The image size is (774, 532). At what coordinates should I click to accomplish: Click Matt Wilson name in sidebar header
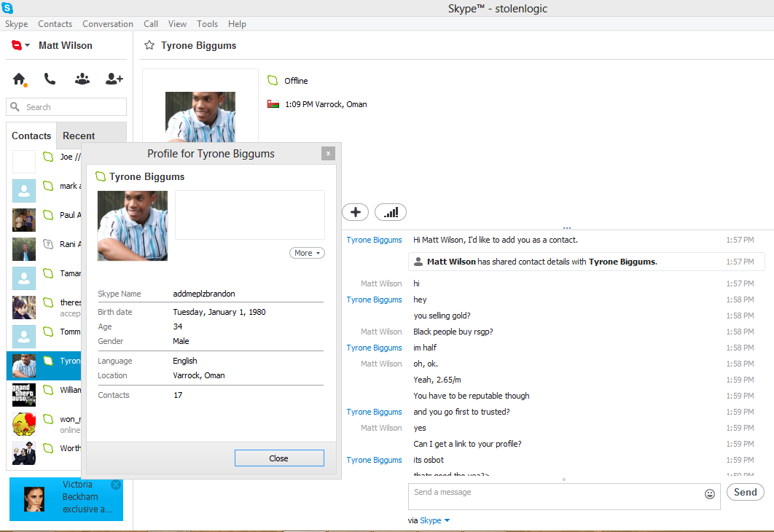[x=66, y=45]
